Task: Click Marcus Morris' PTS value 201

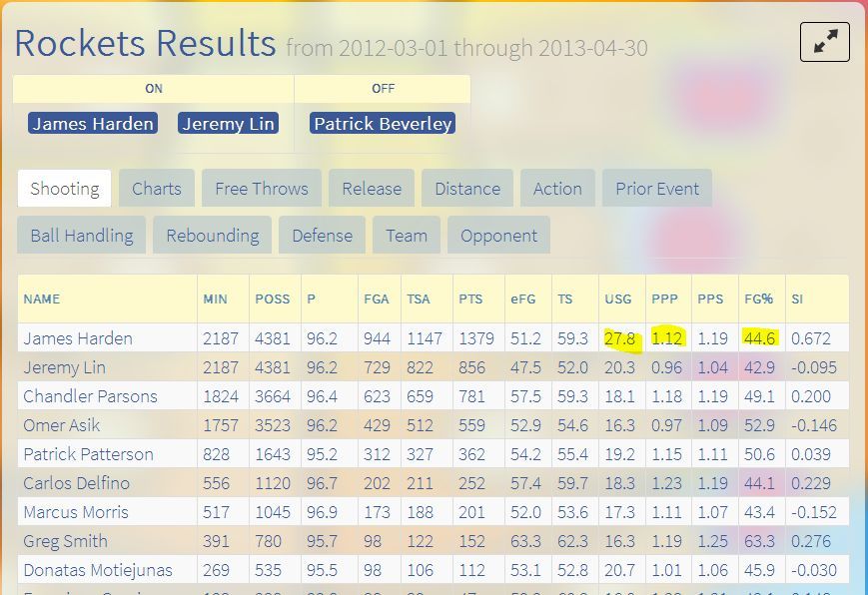Action: point(471,512)
